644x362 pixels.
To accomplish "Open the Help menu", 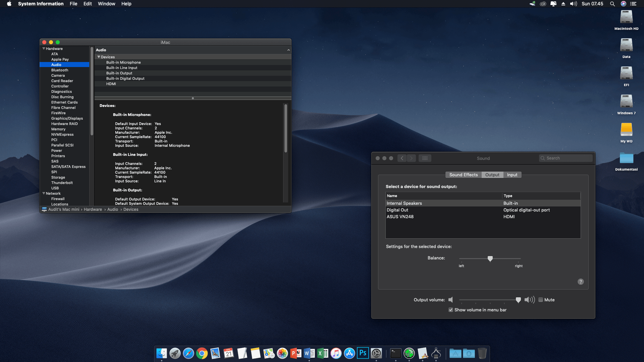I will pyautogui.click(x=126, y=4).
